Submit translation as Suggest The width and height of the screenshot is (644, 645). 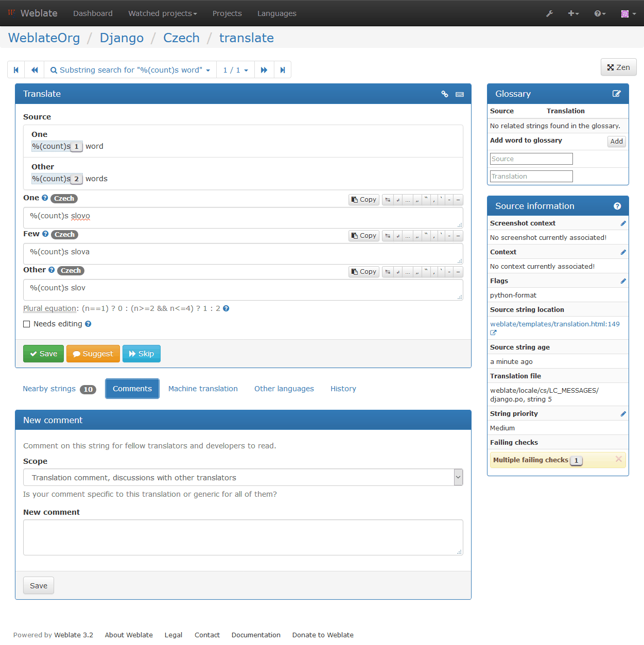pos(93,354)
